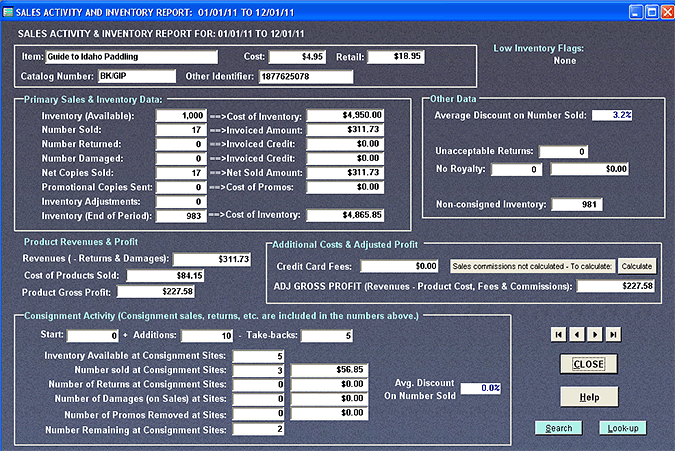This screenshot has width=675, height=451.
Task: Go to first record navigation arrow
Action: (558, 334)
